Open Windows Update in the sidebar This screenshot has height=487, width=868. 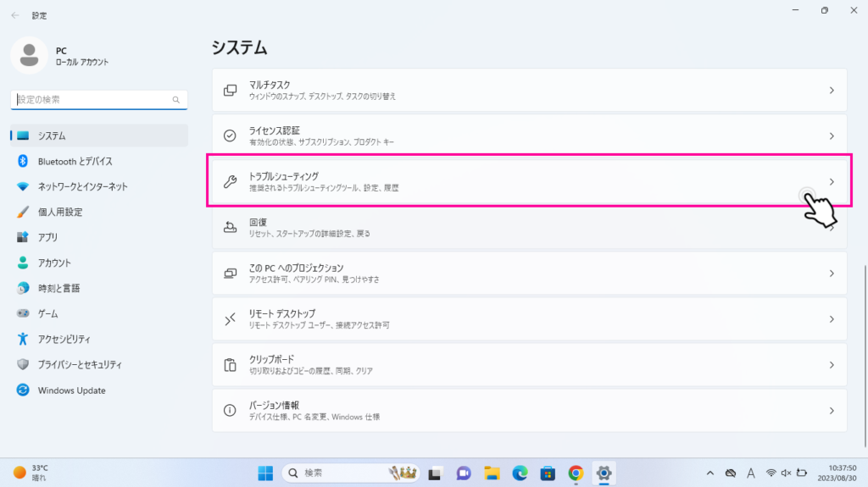click(x=71, y=390)
